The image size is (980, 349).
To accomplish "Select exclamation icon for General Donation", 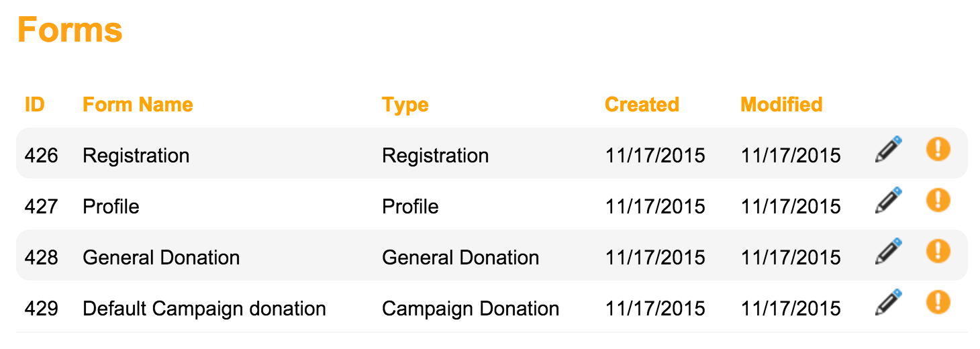I will (x=938, y=251).
